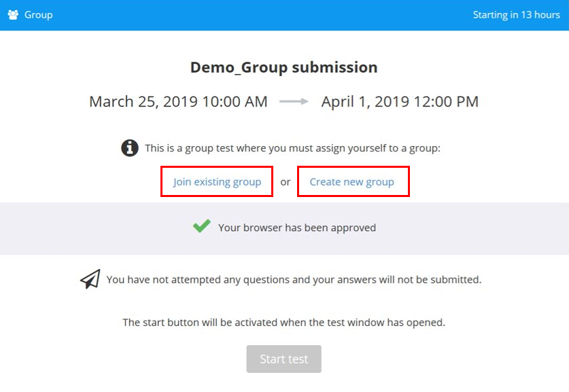This screenshot has width=569, height=392.
Task: Click the paper plane submission icon
Action: (90, 279)
